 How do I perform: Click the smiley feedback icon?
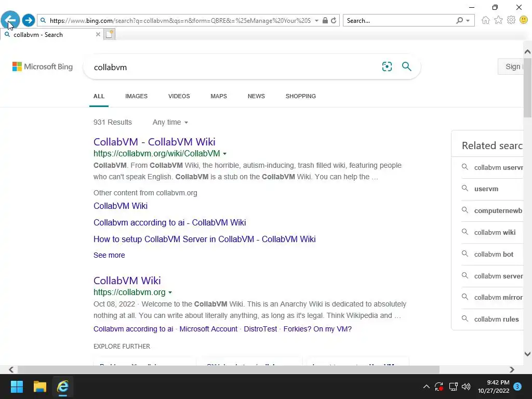[x=524, y=20]
